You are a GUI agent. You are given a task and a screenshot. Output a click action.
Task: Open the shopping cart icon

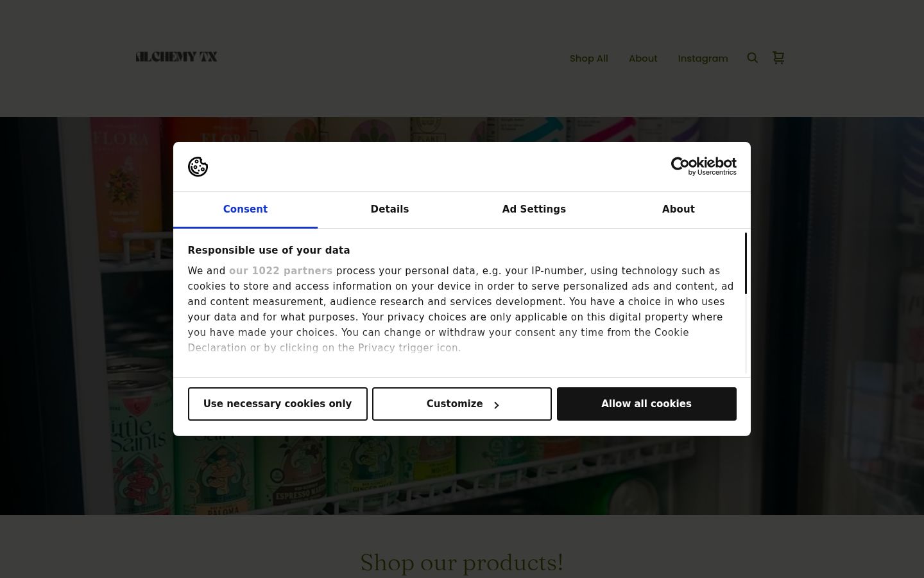(778, 58)
